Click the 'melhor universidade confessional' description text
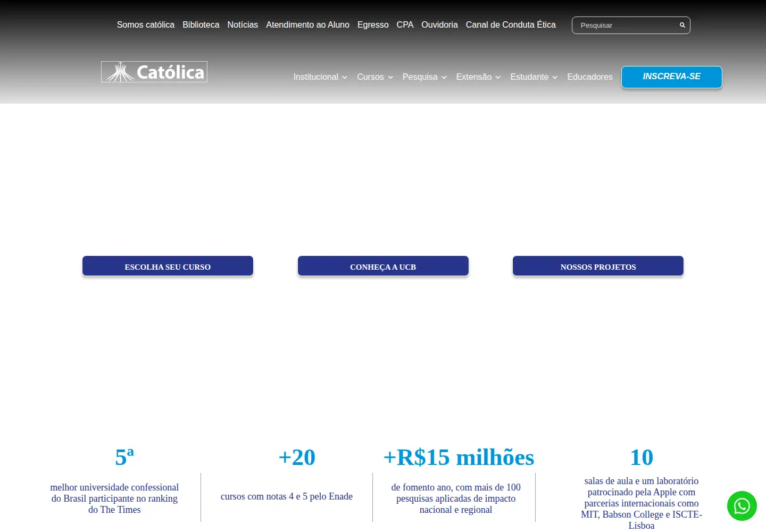Screen dimensions: 766x532 [x=114, y=498]
